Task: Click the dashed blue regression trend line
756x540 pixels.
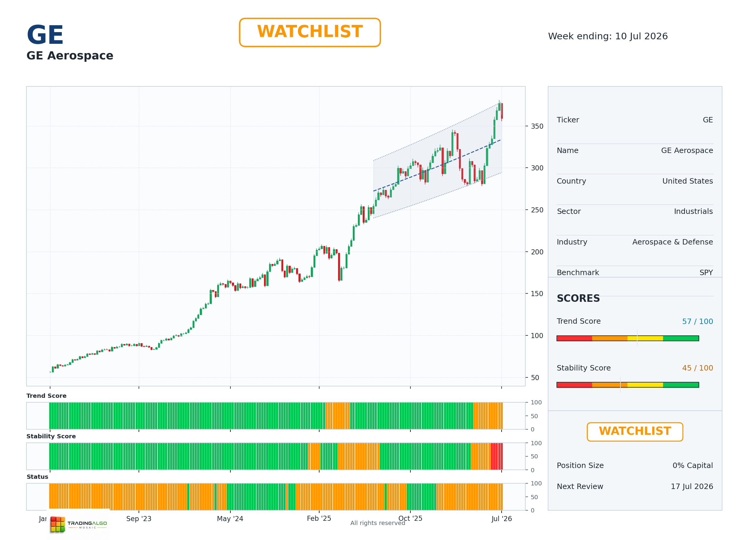Action: pos(437,166)
